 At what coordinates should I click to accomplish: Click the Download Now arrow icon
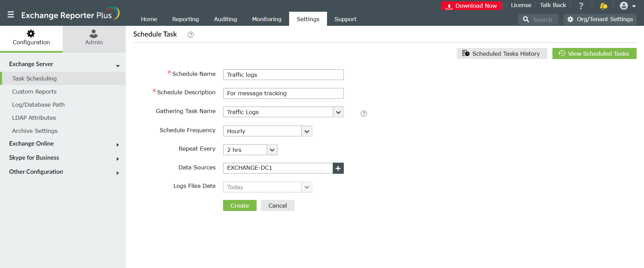click(x=449, y=6)
